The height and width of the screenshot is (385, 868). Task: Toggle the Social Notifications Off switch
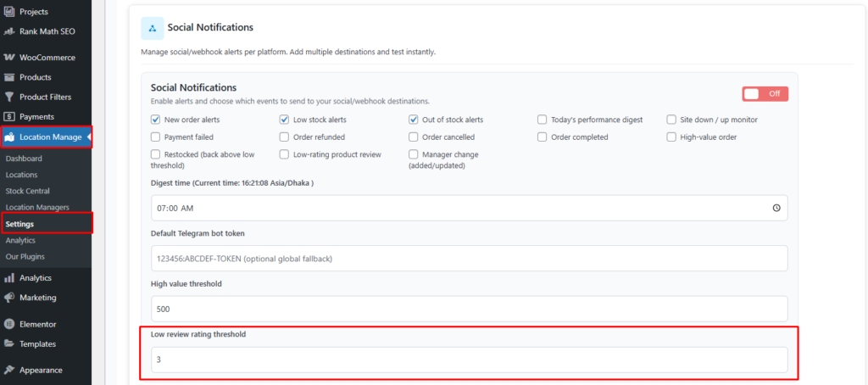pyautogui.click(x=765, y=94)
